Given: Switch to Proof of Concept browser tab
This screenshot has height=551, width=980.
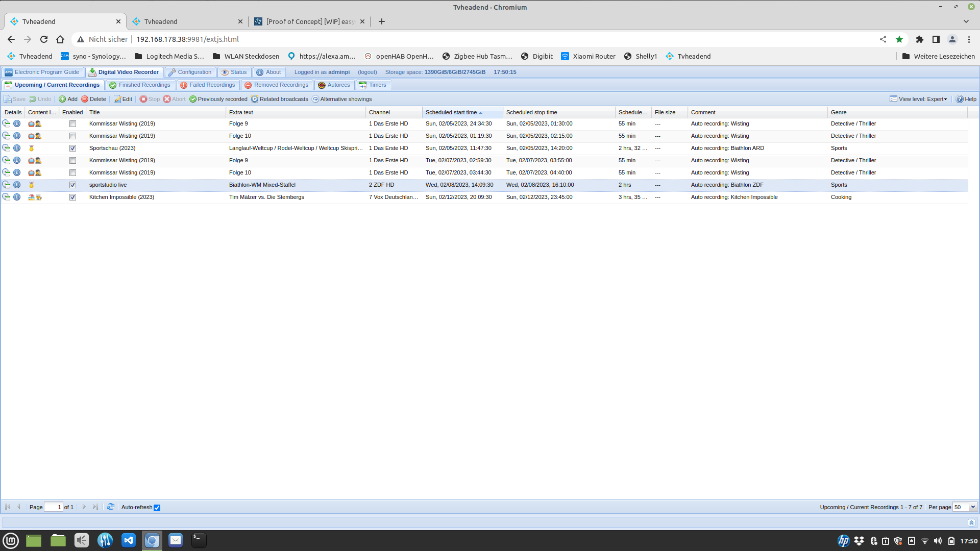Looking at the screenshot, I should [309, 21].
